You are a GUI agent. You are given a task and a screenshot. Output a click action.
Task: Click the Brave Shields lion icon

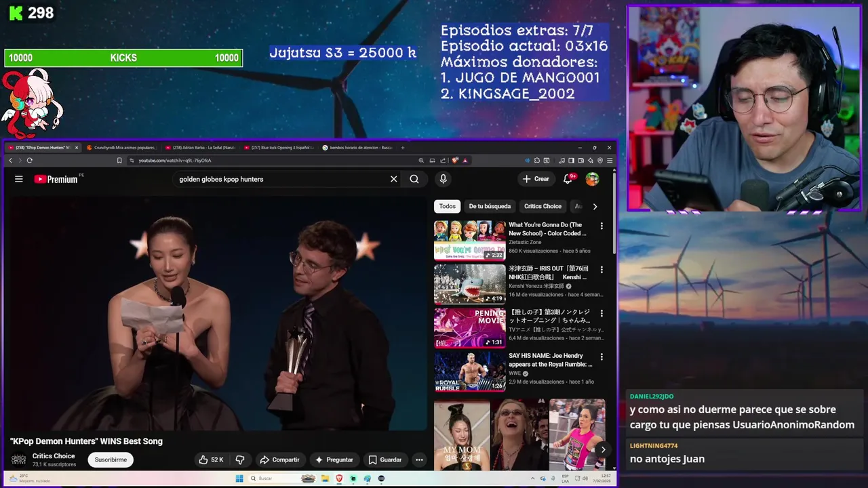[455, 161]
